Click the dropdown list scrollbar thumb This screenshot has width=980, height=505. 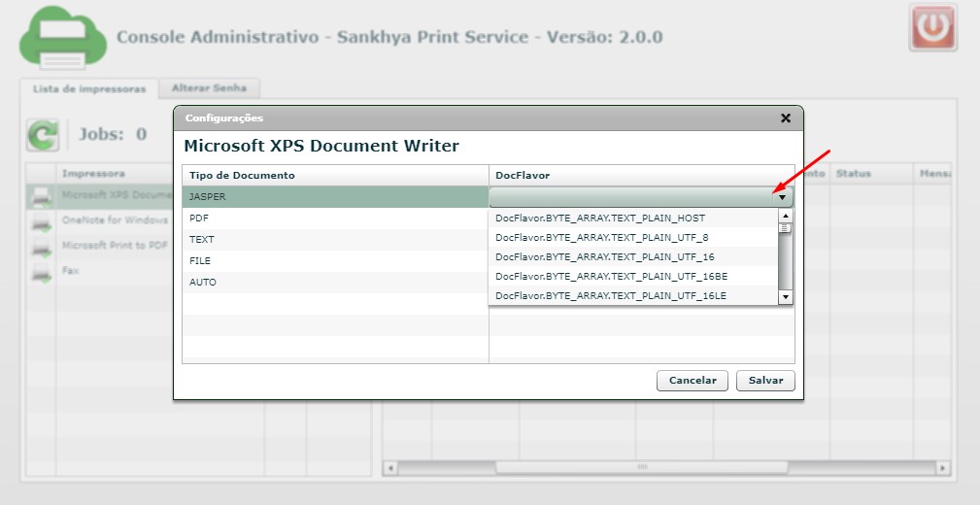pyautogui.click(x=786, y=228)
